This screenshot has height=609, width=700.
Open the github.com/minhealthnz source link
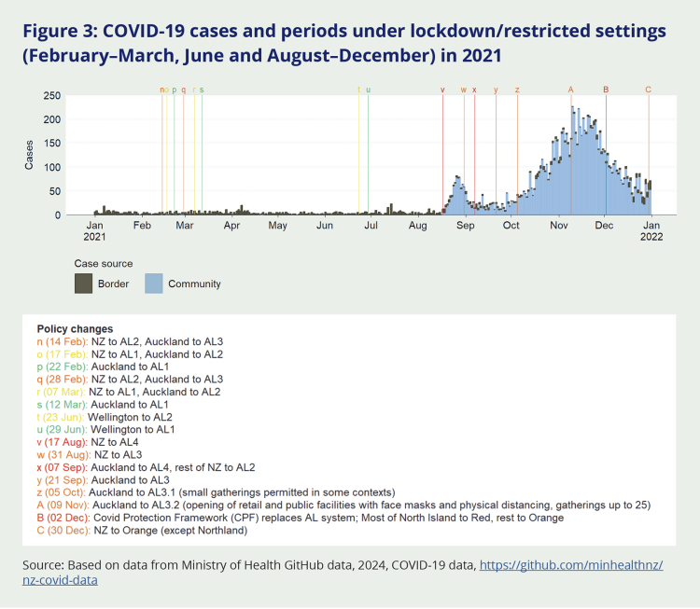click(571, 565)
